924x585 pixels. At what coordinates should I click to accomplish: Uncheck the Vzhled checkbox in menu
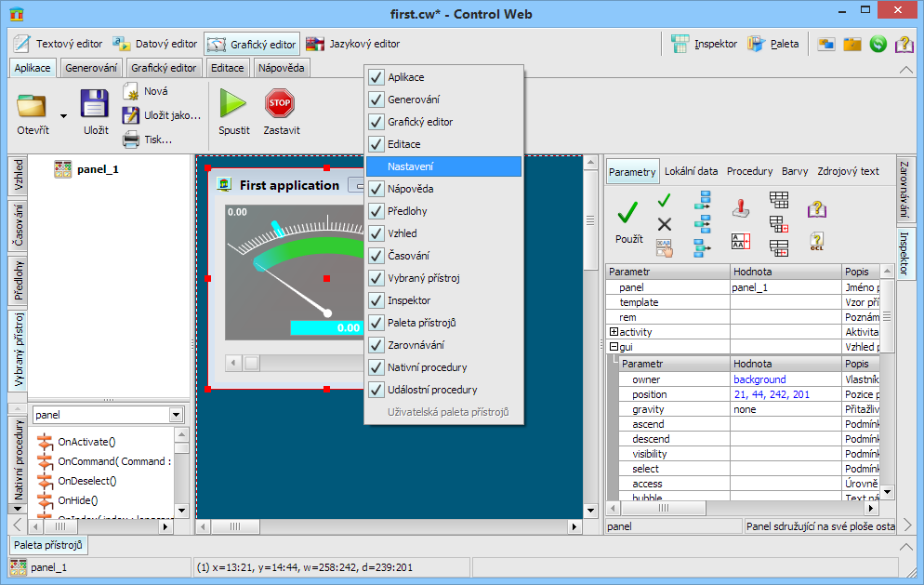tap(376, 233)
